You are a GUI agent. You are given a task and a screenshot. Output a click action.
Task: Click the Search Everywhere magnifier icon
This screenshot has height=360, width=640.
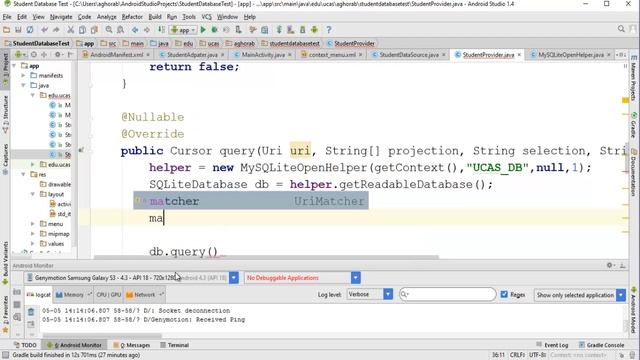(621, 29)
